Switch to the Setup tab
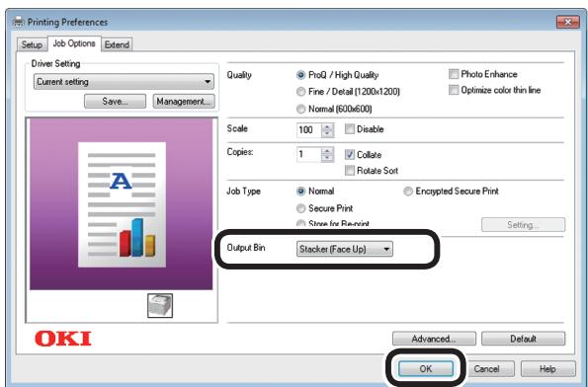588x387 pixels. point(32,44)
